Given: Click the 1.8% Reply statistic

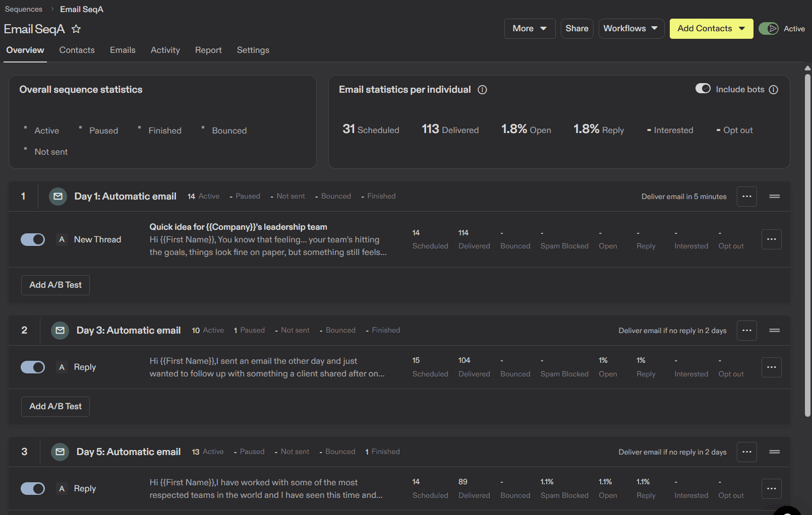Looking at the screenshot, I should (x=599, y=130).
